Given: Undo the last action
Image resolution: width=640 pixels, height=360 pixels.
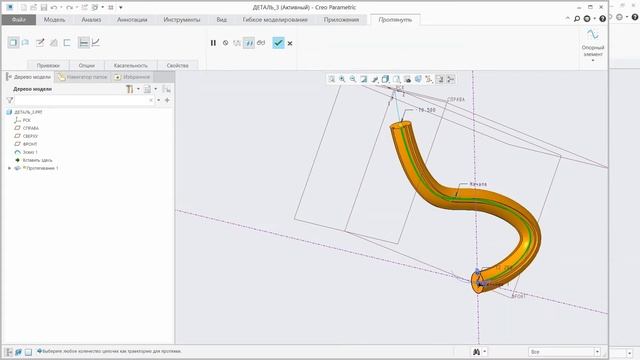Looking at the screenshot, I should click(x=54, y=7).
